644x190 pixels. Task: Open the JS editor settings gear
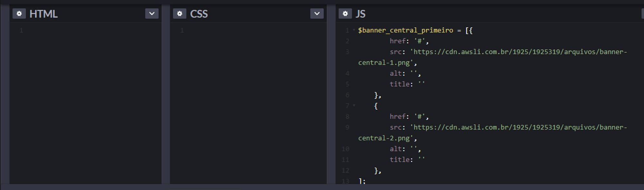pos(345,14)
